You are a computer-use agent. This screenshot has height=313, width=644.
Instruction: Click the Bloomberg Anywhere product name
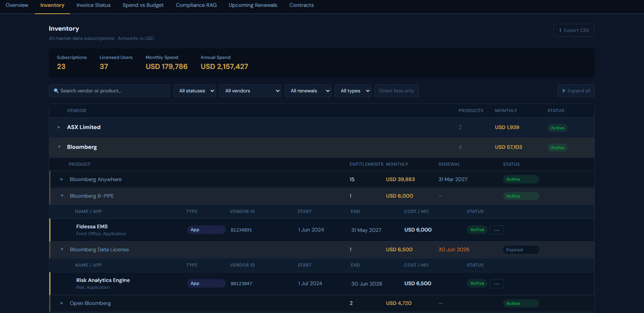[96, 179]
